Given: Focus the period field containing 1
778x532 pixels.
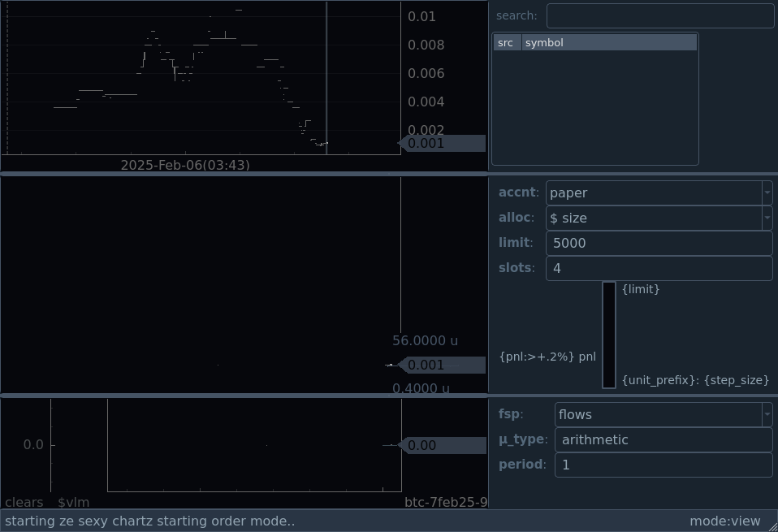Looking at the screenshot, I should coord(663,465).
